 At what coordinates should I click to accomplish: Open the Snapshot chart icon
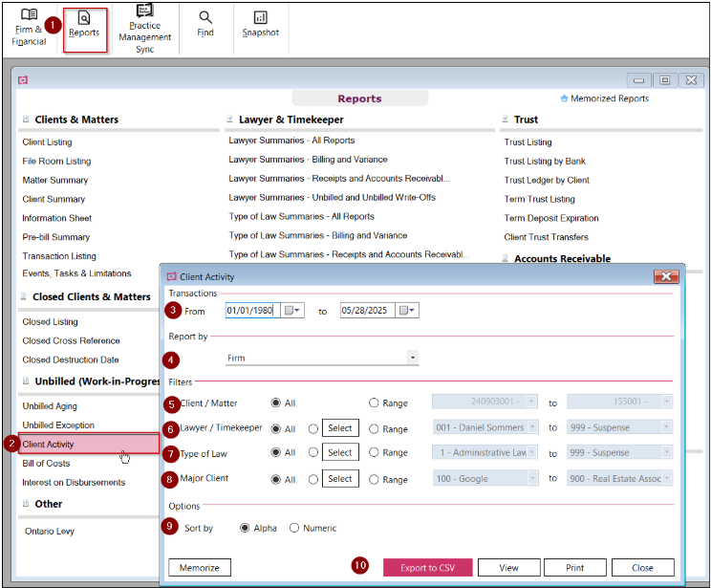pyautogui.click(x=260, y=24)
